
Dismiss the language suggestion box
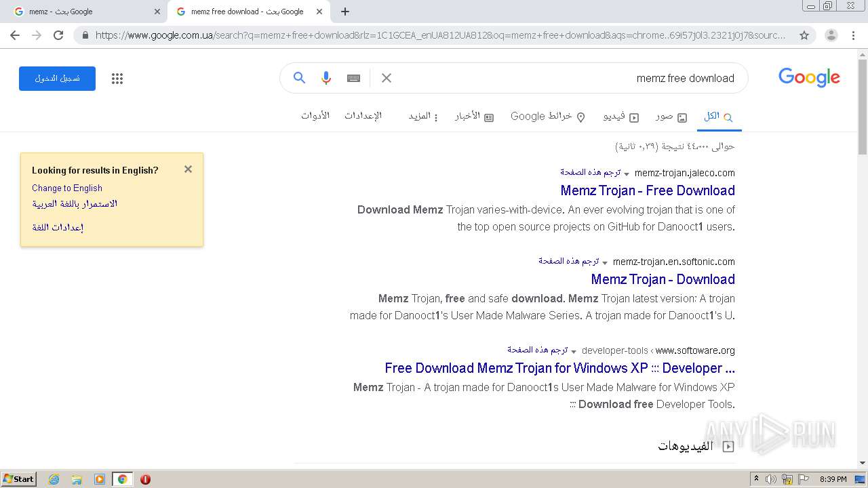coord(188,169)
